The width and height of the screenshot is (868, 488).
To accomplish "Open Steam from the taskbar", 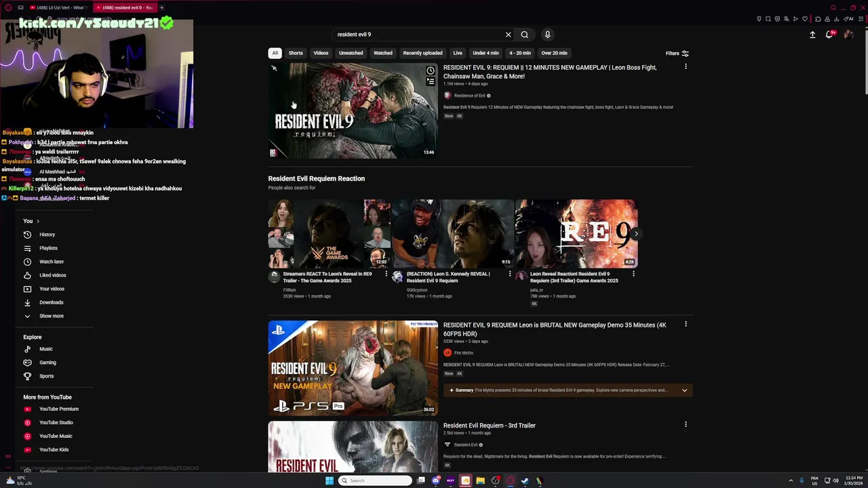I will [525, 481].
